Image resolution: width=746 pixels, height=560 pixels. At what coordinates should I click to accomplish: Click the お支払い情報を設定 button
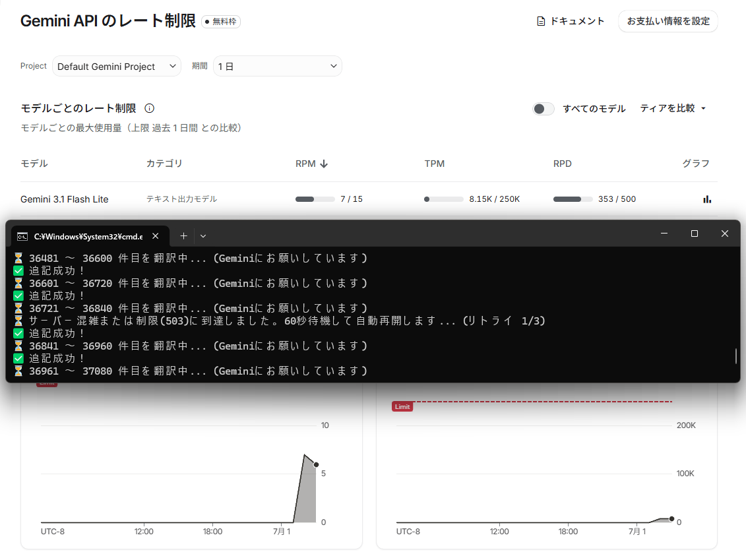click(x=668, y=21)
